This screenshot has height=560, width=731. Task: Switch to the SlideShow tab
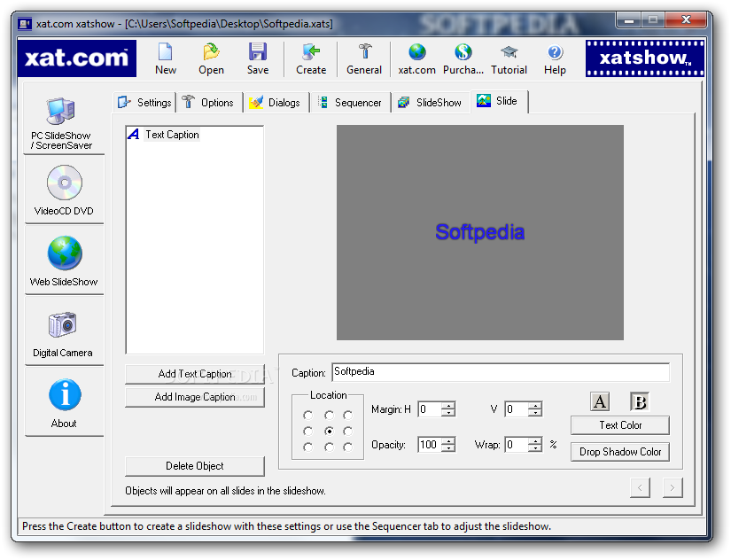pos(431,103)
